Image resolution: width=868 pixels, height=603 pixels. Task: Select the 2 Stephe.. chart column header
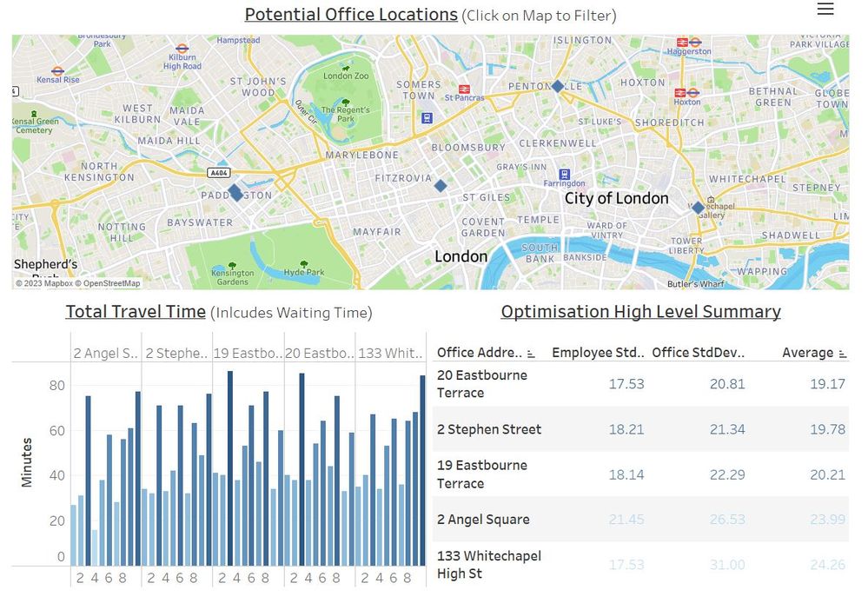(x=176, y=354)
